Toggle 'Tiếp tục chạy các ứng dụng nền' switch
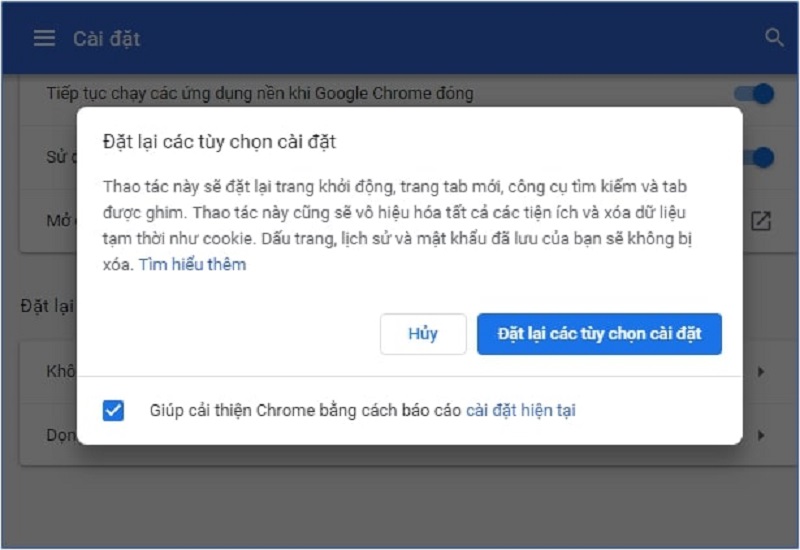800x550 pixels. click(755, 94)
